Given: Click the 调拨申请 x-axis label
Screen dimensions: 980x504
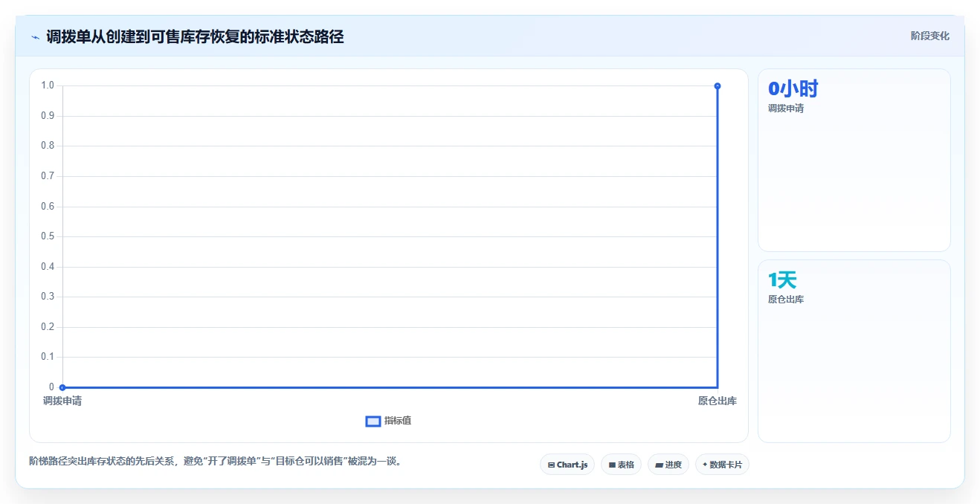Looking at the screenshot, I should (62, 401).
